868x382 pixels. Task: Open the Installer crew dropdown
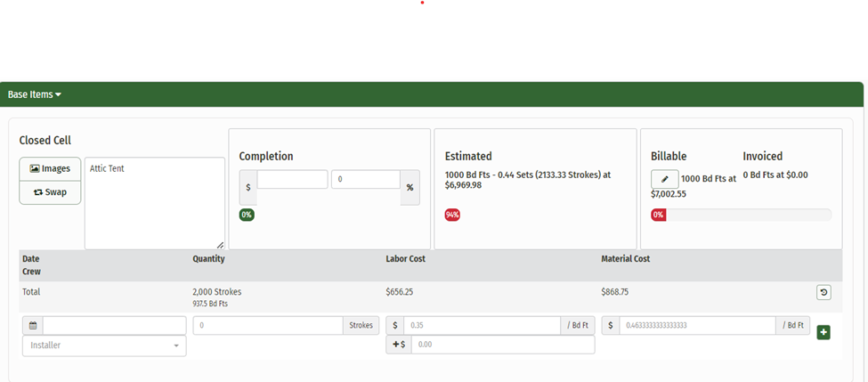[x=104, y=345]
